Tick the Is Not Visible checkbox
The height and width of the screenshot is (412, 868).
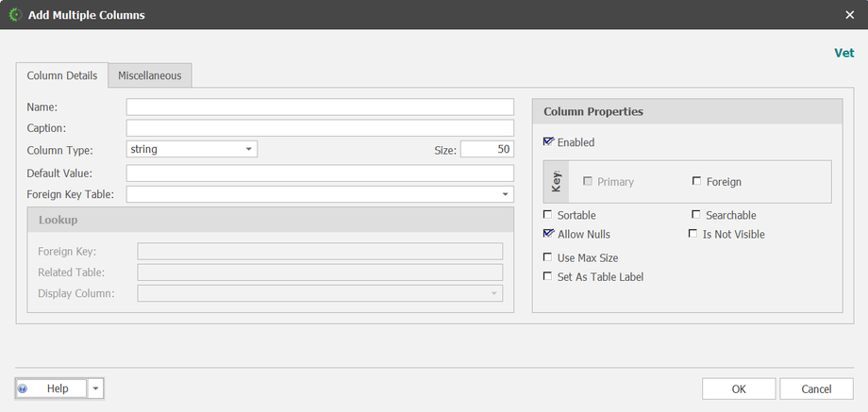693,234
